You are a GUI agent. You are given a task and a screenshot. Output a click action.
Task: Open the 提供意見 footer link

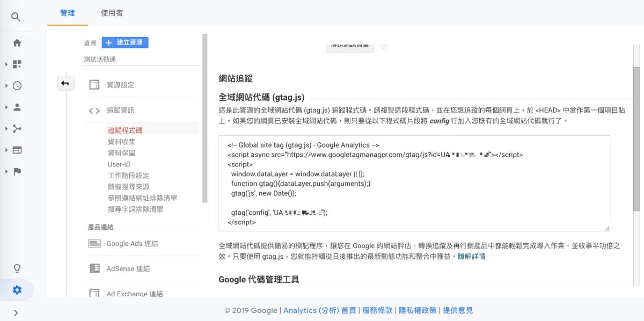coord(458,310)
